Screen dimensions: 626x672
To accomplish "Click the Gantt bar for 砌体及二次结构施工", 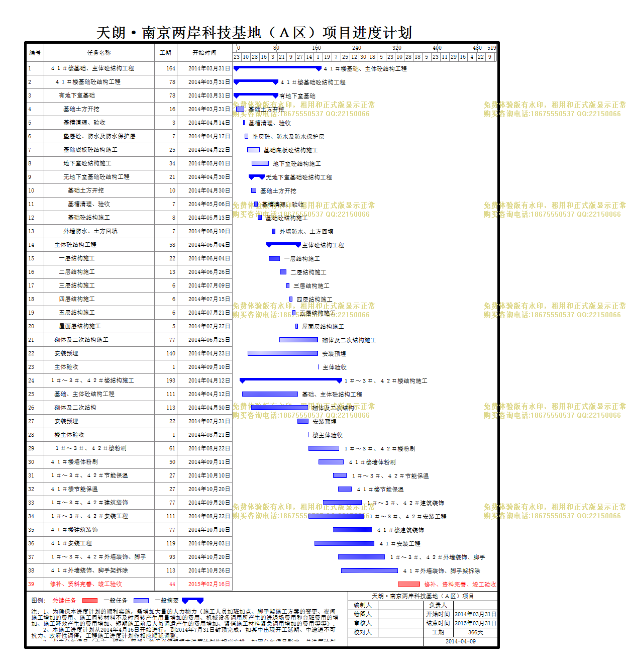I will [298, 340].
